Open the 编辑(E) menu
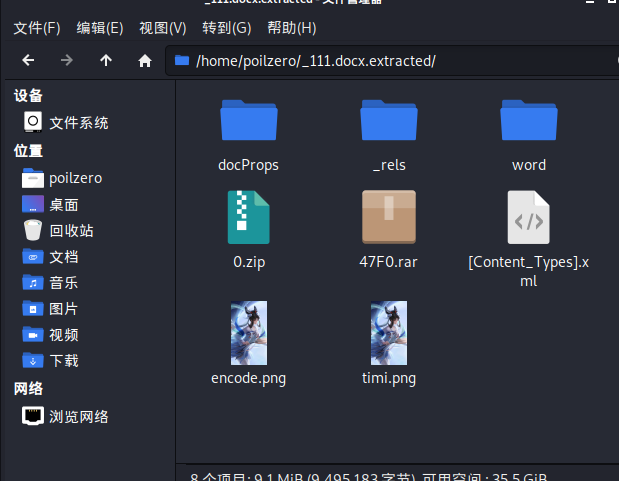 100,27
